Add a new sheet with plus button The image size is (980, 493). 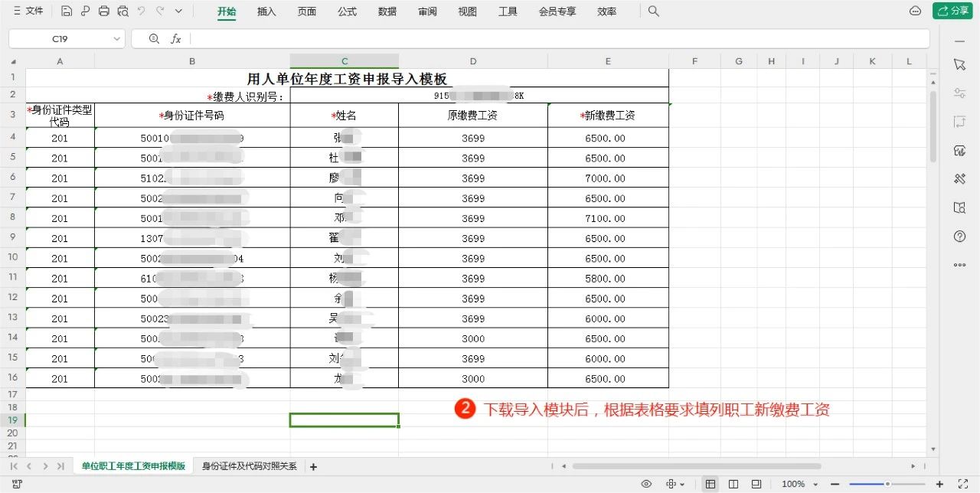point(313,466)
